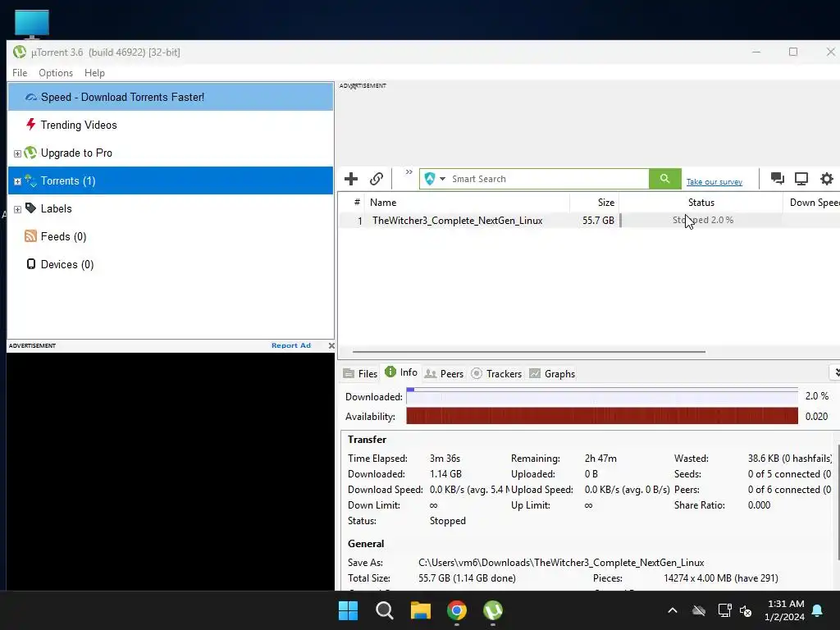The height and width of the screenshot is (630, 840).
Task: Sort by the Name column header
Action: 467,203
